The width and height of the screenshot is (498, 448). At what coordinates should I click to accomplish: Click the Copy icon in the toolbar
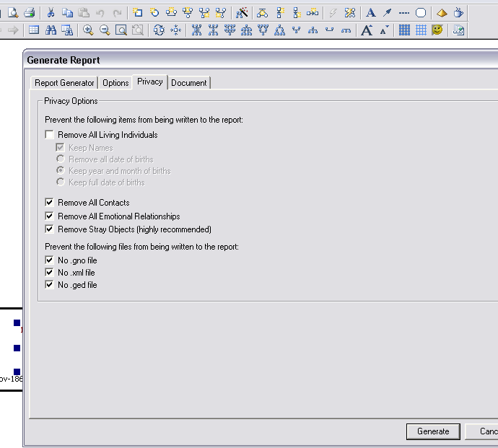click(67, 13)
